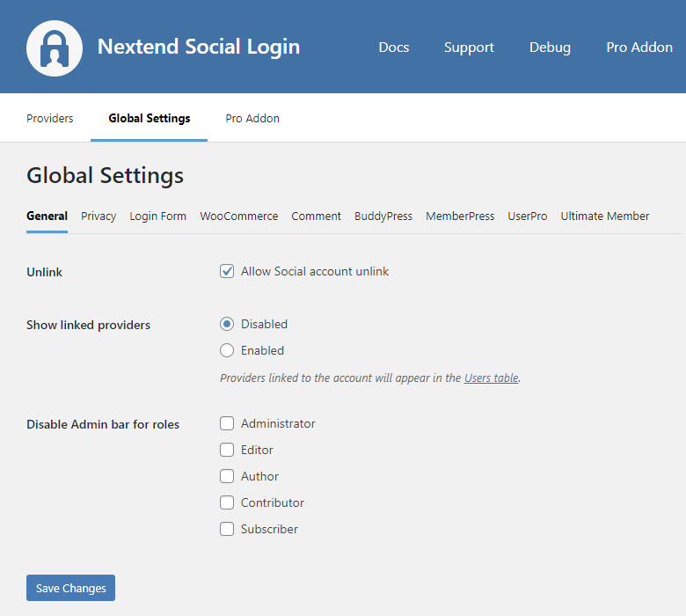Open the Support page link
Image resolution: width=686 pixels, height=616 pixels.
click(469, 48)
